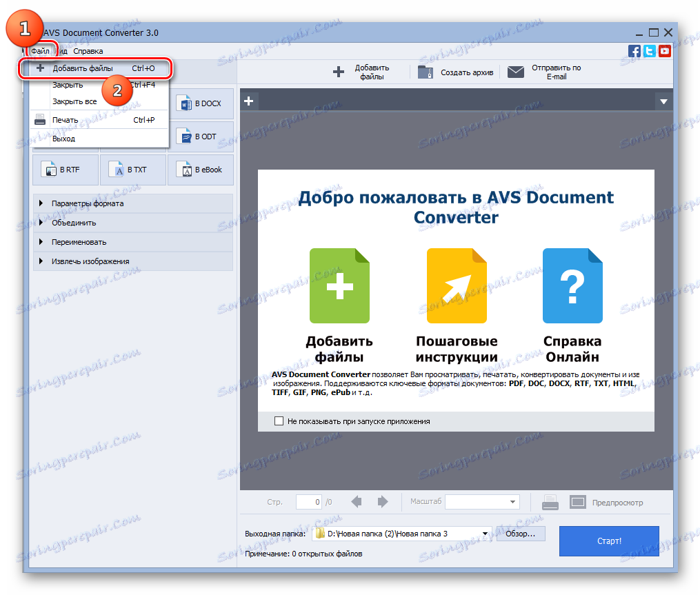Open the tab list dropdown arrow

[x=664, y=101]
